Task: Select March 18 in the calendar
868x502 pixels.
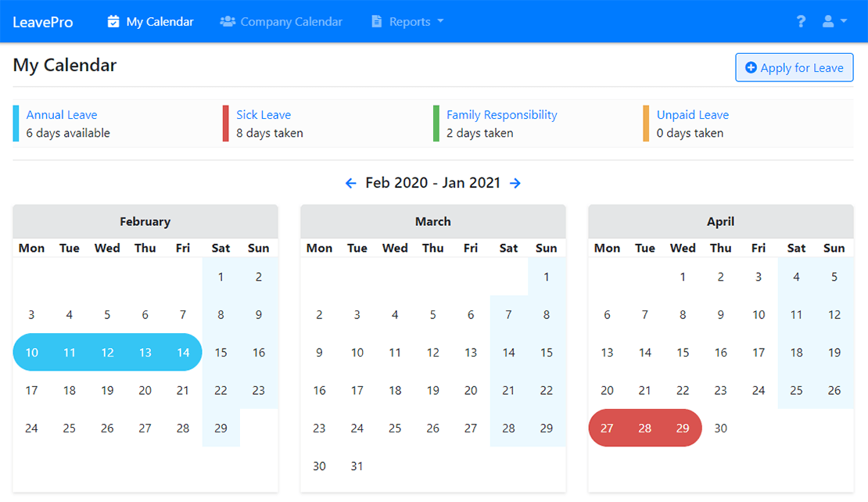Action: click(x=395, y=390)
